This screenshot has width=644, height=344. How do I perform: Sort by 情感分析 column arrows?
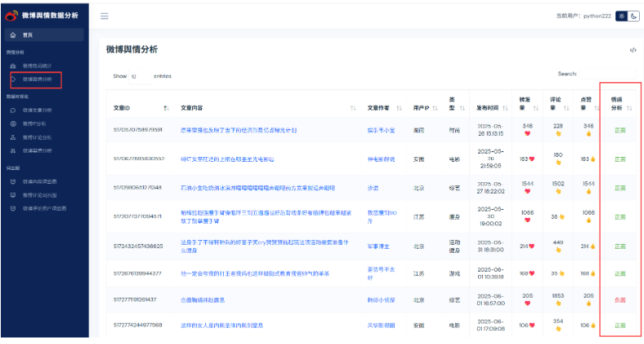[629, 108]
